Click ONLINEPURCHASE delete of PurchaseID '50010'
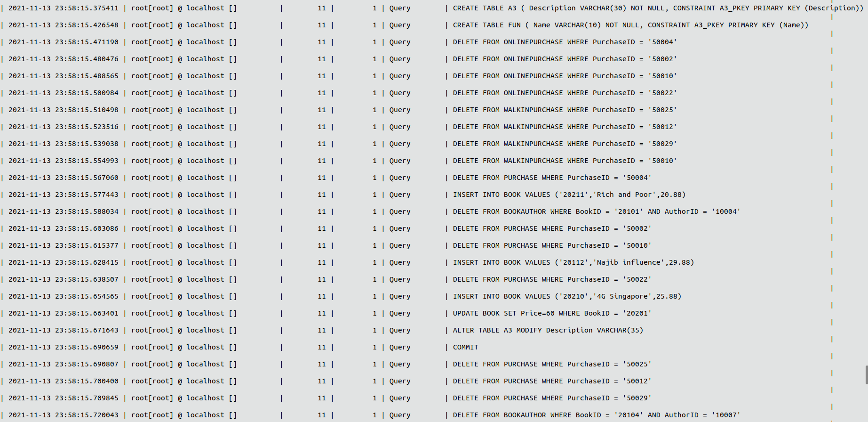 click(565, 76)
